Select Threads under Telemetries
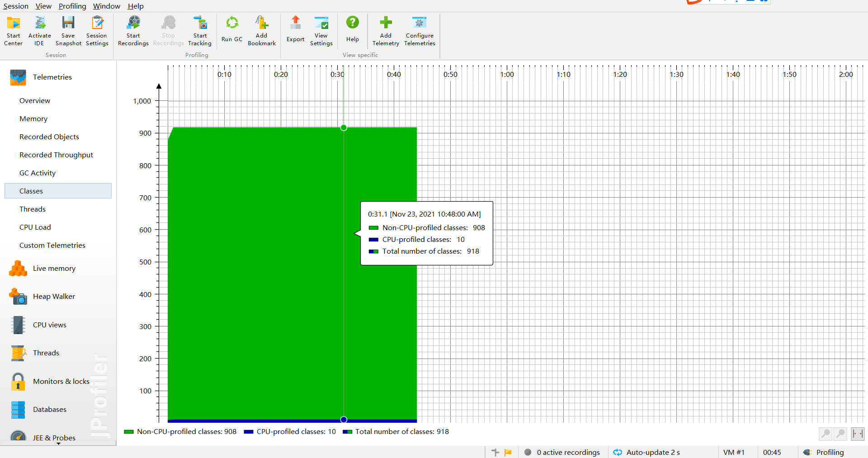This screenshot has width=868, height=458. click(x=58, y=209)
